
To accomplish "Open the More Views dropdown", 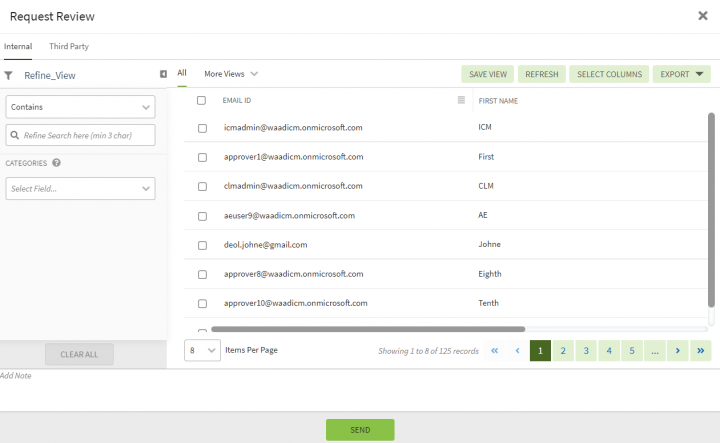I will (231, 74).
